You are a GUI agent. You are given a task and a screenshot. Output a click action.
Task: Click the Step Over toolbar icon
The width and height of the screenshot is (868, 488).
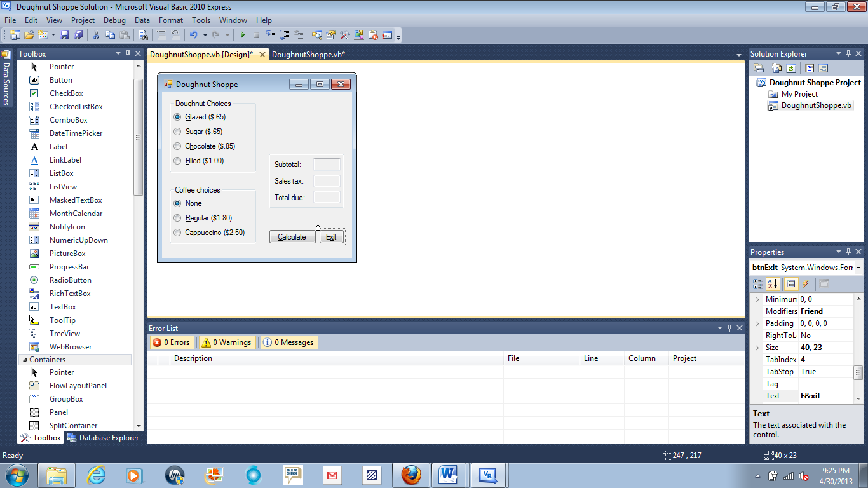(284, 35)
